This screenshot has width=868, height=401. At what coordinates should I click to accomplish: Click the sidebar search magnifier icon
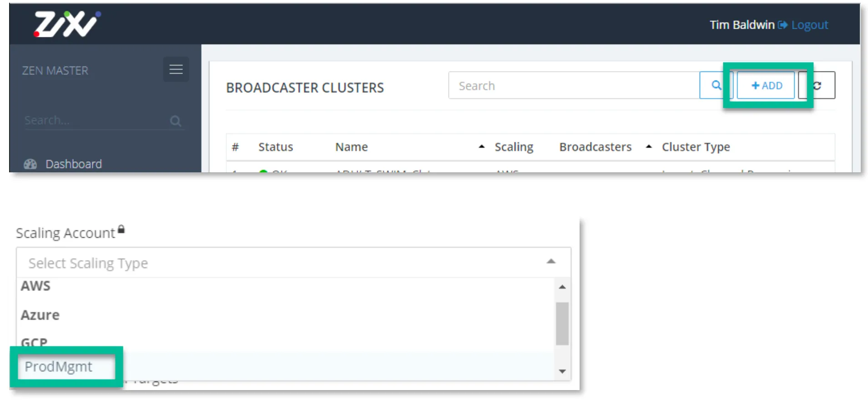[x=176, y=121]
